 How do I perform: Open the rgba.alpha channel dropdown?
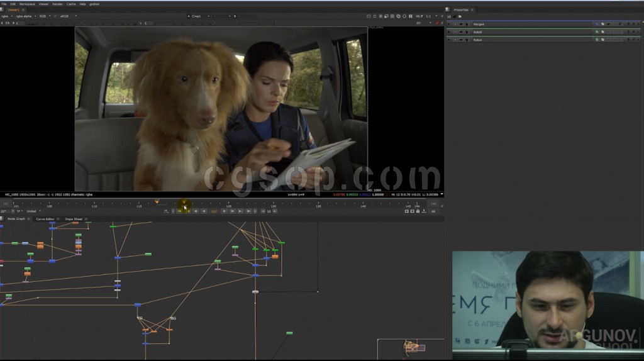(x=25, y=16)
